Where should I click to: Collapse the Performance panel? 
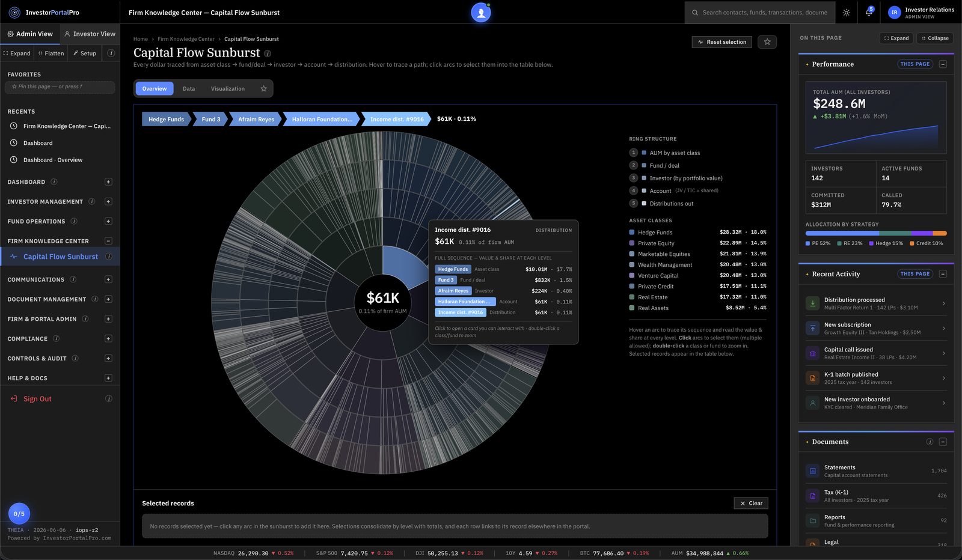click(943, 64)
